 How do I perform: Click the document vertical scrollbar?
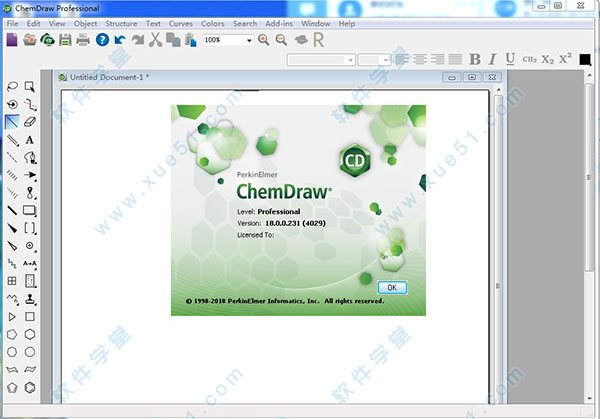pyautogui.click(x=498, y=245)
